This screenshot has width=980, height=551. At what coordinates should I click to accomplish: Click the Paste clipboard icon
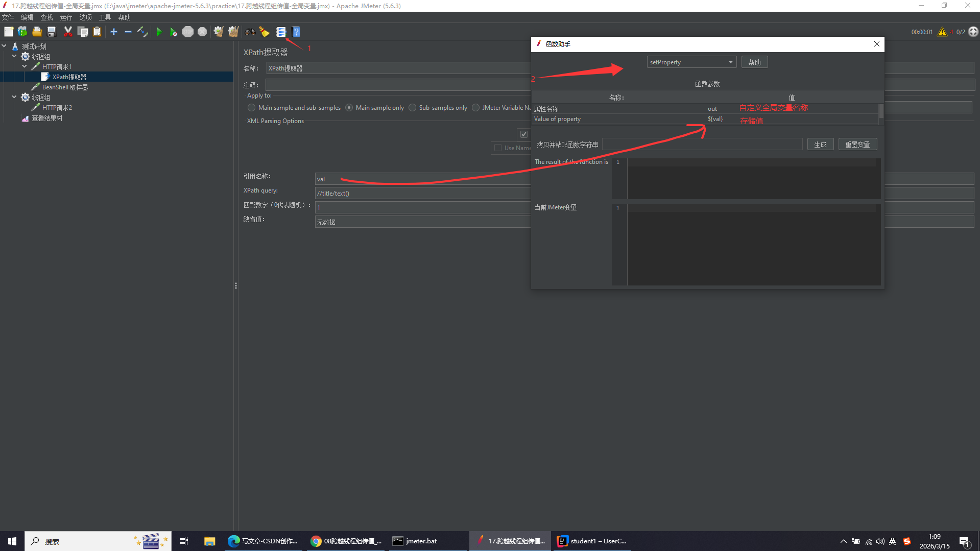tap(97, 32)
